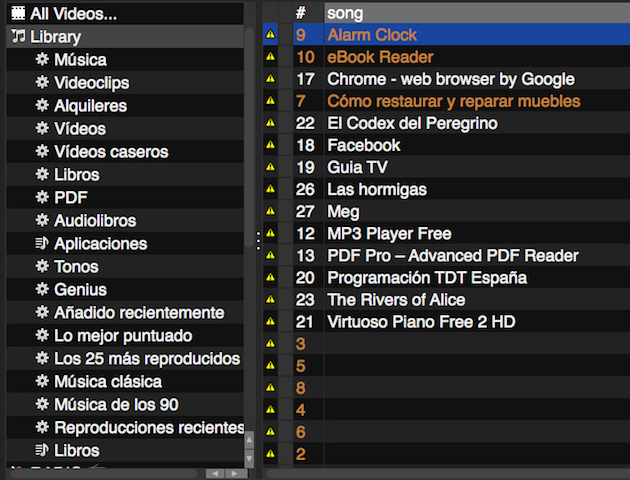The width and height of the screenshot is (630, 480).
Task: Open Los 25 más reproducidos playlist
Action: pyautogui.click(x=125, y=358)
